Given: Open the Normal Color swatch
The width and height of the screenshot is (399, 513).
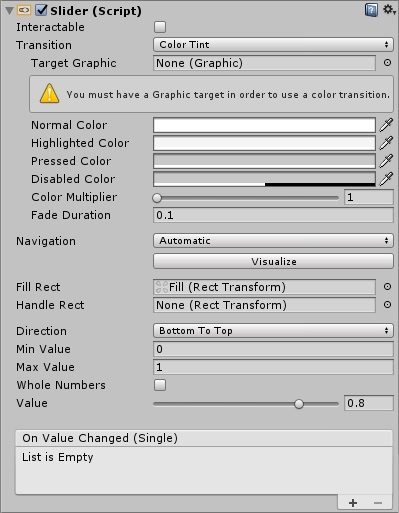Looking at the screenshot, I should [x=264, y=125].
